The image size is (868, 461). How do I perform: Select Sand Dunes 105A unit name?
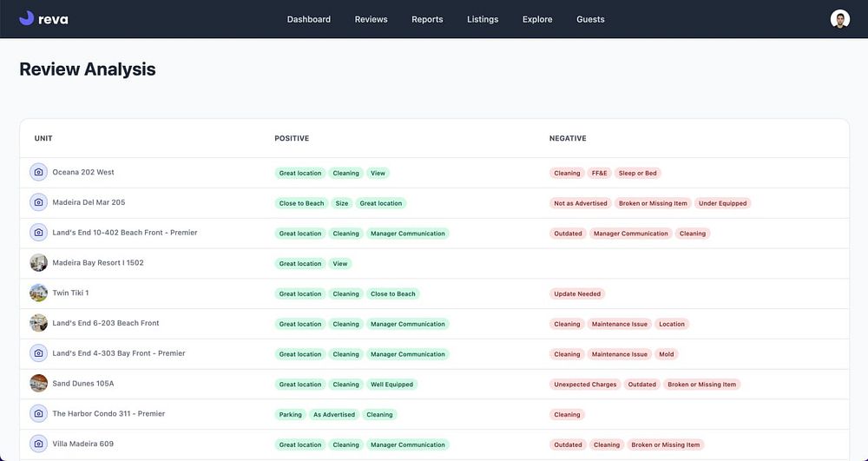coord(83,384)
